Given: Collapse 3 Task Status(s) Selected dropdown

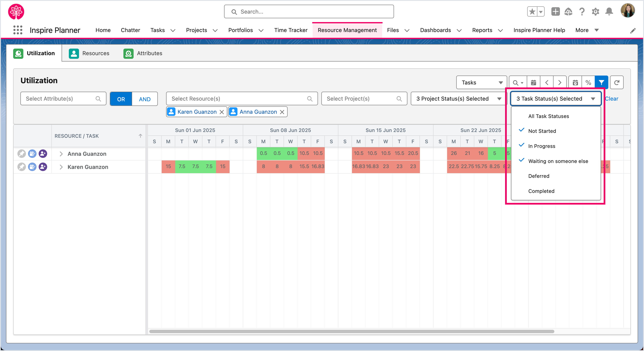Looking at the screenshot, I should (555, 99).
